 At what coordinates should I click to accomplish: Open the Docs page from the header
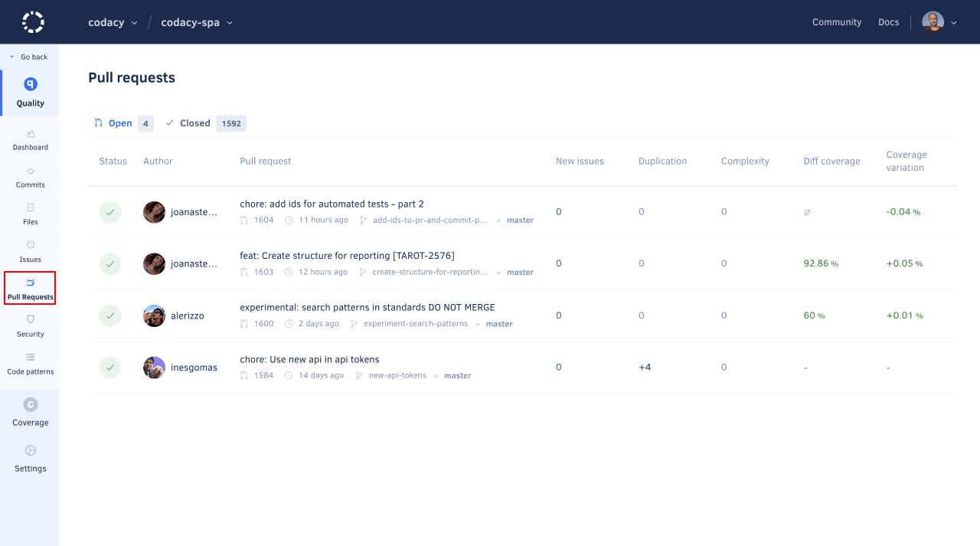point(888,22)
